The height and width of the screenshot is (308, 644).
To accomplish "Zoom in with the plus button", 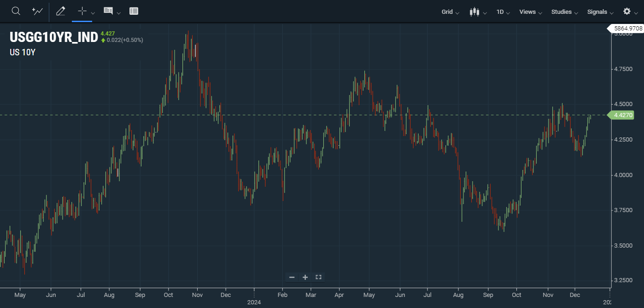I will point(305,277).
